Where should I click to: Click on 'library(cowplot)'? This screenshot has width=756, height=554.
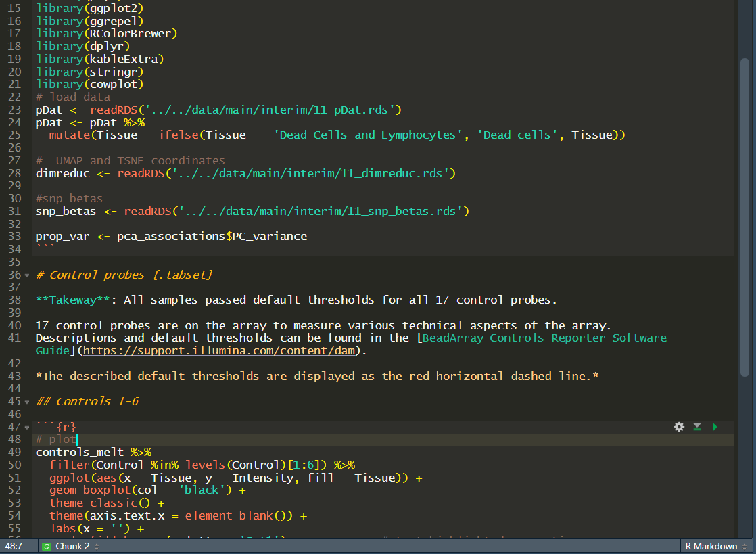(x=90, y=85)
